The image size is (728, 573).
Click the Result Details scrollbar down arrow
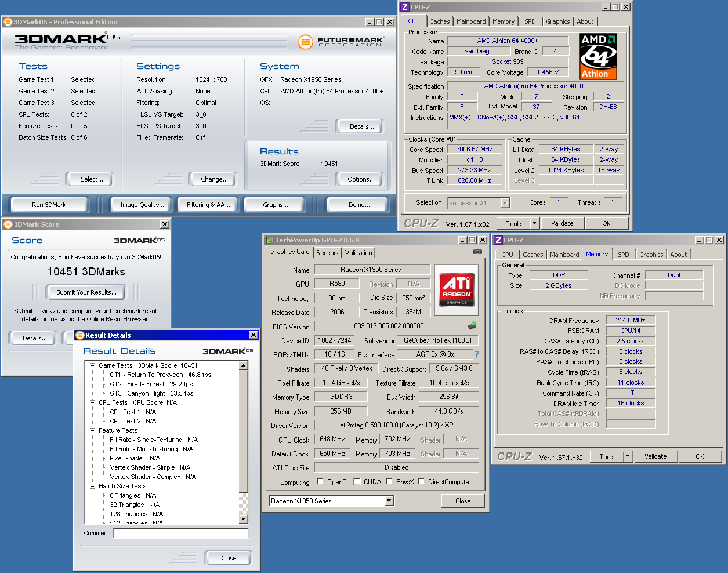pyautogui.click(x=244, y=519)
